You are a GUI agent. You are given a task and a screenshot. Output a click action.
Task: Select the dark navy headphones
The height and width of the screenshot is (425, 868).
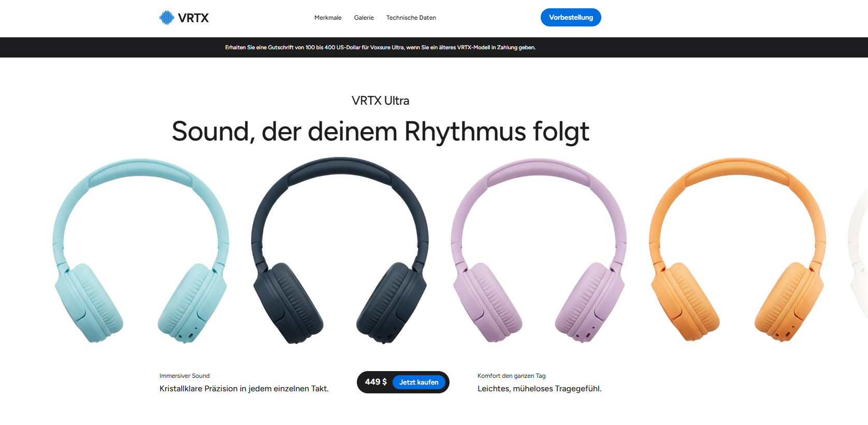340,251
